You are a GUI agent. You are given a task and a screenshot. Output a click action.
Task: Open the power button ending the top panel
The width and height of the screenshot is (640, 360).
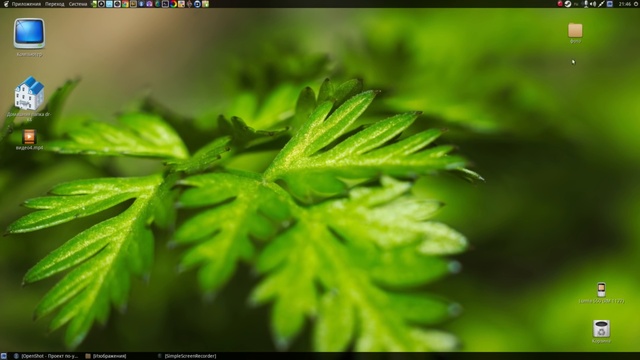636,4
